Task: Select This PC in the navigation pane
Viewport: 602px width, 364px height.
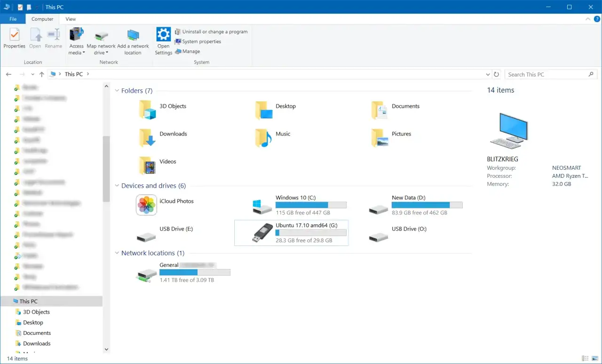Action: point(51,301)
